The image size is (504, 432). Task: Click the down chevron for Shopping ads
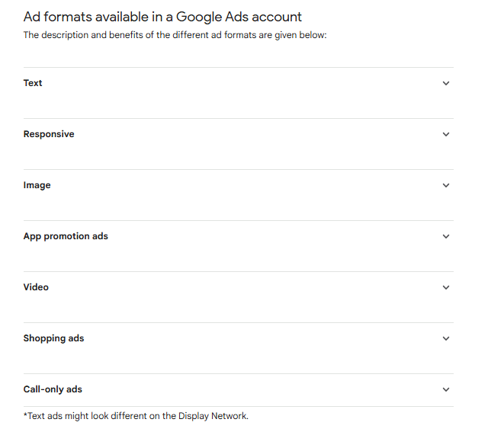pos(446,338)
